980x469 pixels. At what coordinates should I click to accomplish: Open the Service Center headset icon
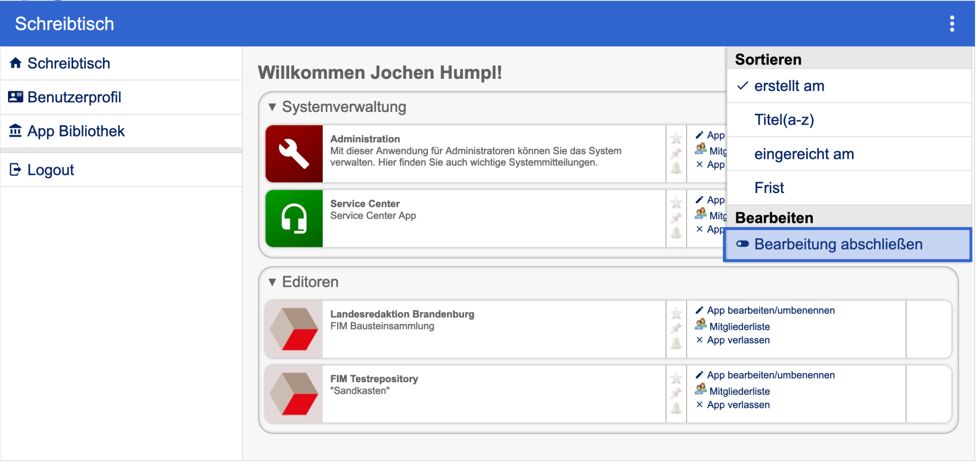tap(294, 219)
